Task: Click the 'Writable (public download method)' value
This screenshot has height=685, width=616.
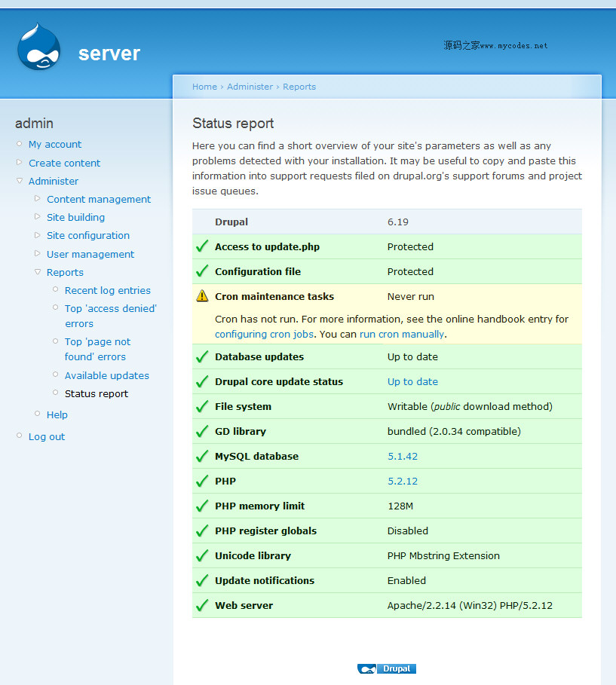Action: coord(470,406)
